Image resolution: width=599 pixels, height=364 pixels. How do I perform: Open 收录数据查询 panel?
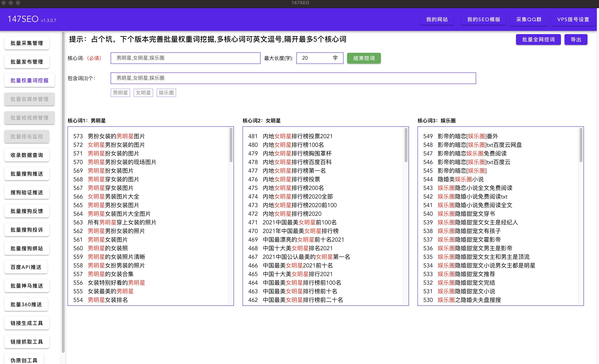pos(27,155)
